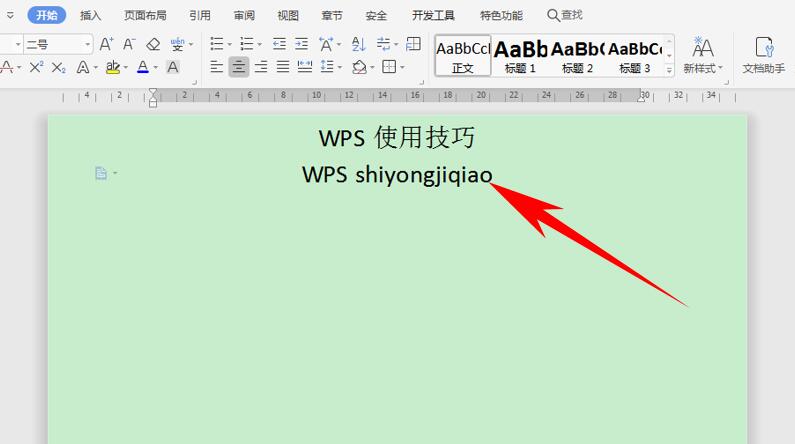Align text left
This screenshot has width=795, height=444.
point(216,67)
